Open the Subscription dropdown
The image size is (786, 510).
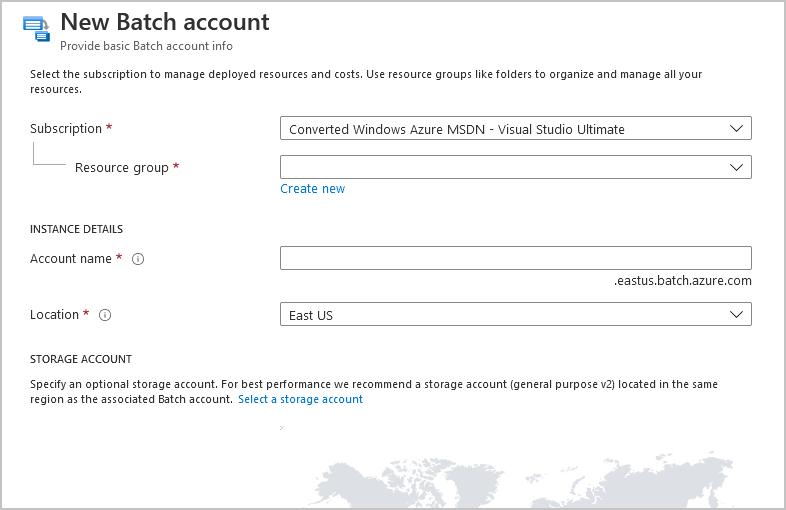516,128
